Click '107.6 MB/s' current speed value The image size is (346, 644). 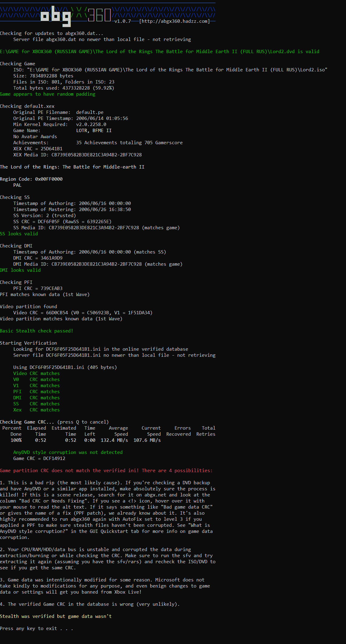pos(147,440)
